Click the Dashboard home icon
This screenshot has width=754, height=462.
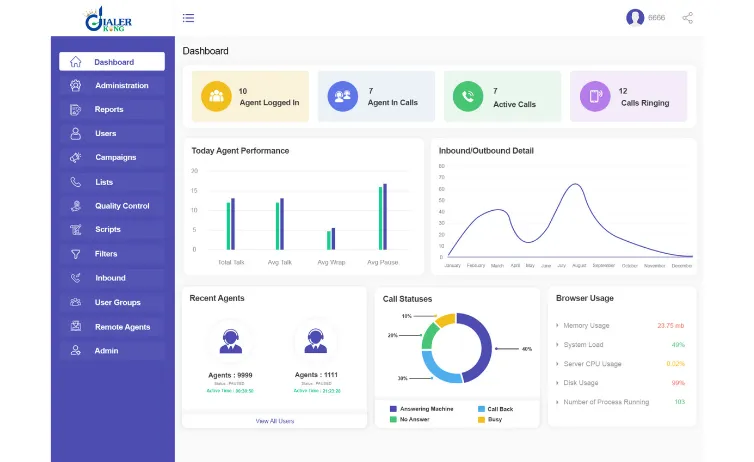tap(75, 62)
